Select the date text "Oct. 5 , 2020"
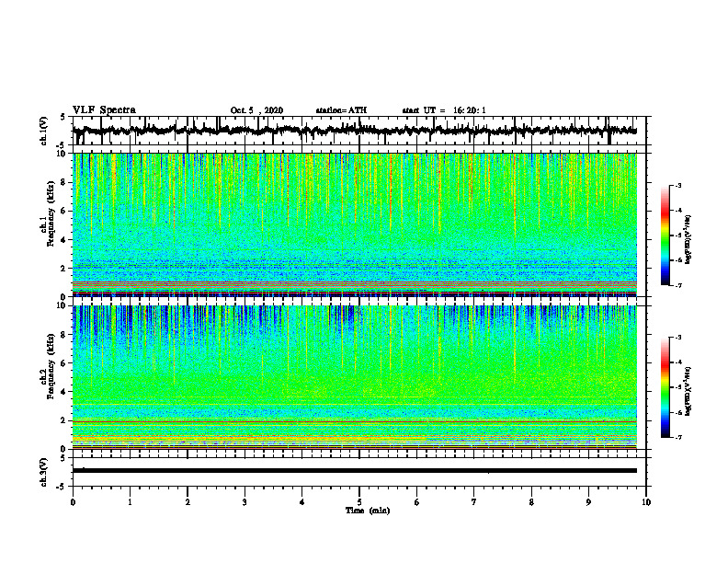The width and height of the screenshot is (728, 563). [256, 110]
